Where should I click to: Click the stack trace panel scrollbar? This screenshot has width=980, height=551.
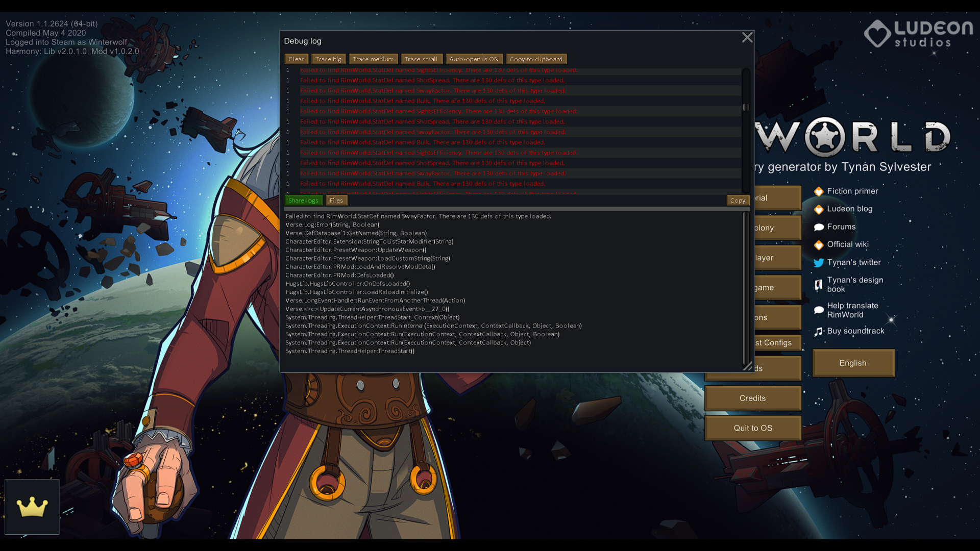click(x=746, y=288)
